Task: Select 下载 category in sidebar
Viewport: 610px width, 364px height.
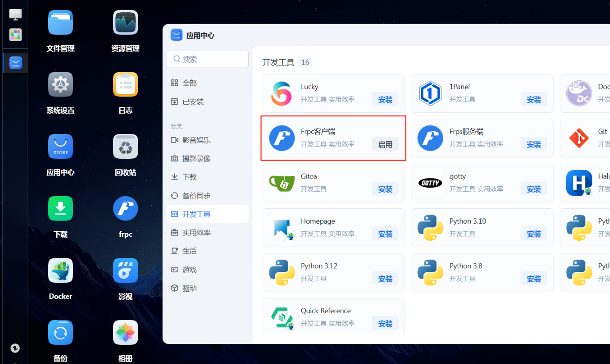Action: tap(207, 177)
